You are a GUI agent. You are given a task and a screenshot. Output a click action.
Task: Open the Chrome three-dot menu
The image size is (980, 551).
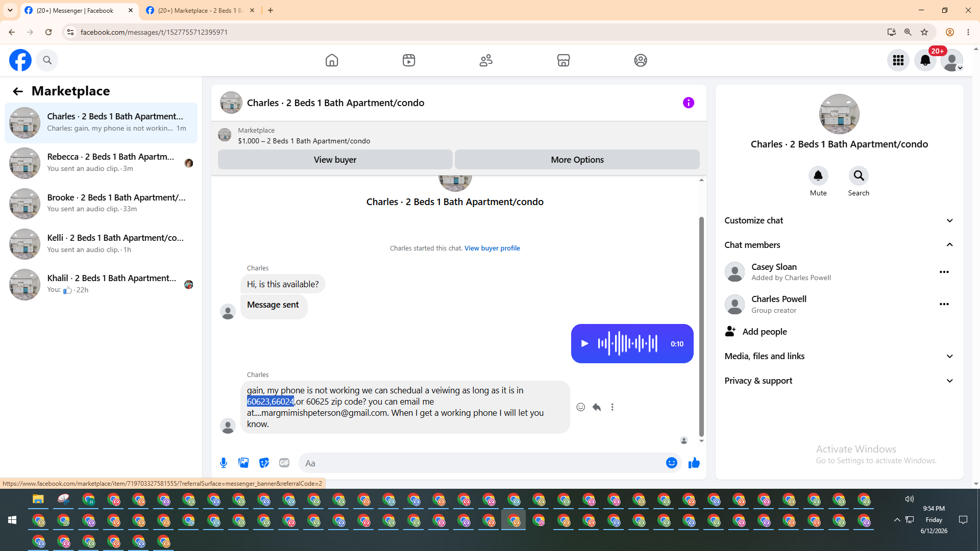click(x=968, y=32)
